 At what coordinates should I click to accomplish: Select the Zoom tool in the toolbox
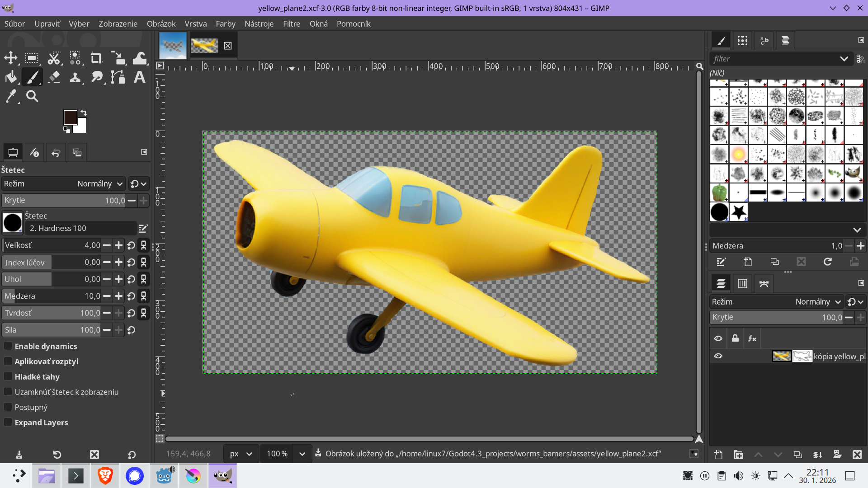32,96
